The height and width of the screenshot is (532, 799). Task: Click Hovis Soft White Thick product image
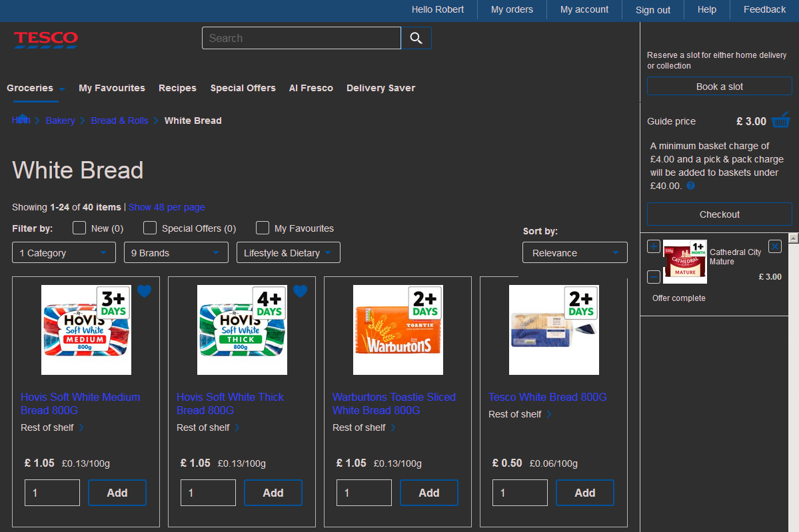pyautogui.click(x=242, y=330)
